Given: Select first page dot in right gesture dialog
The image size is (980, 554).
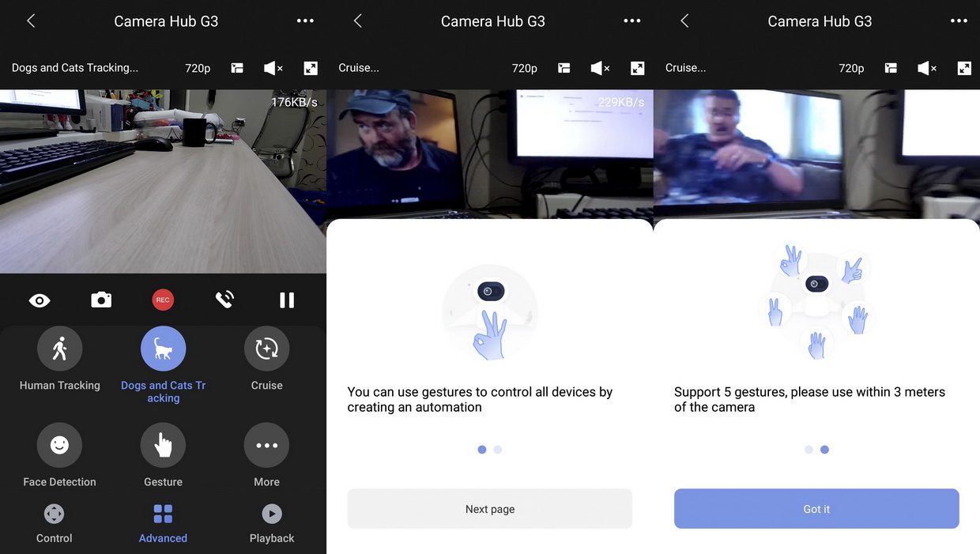Looking at the screenshot, I should coord(808,450).
